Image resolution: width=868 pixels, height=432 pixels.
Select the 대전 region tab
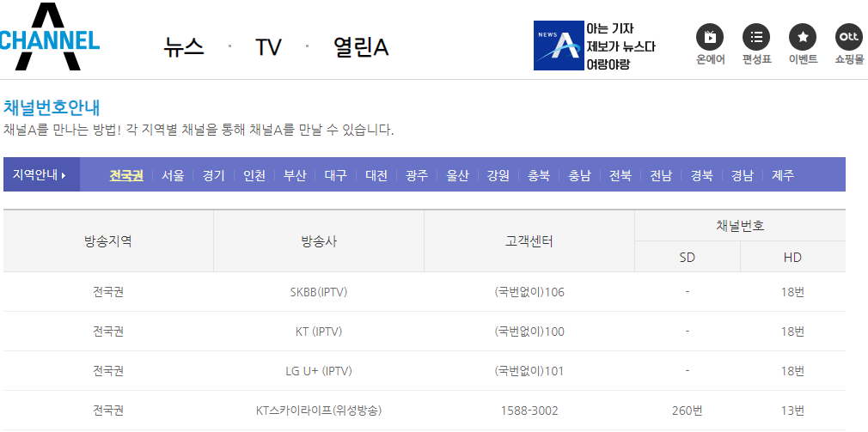tap(376, 175)
